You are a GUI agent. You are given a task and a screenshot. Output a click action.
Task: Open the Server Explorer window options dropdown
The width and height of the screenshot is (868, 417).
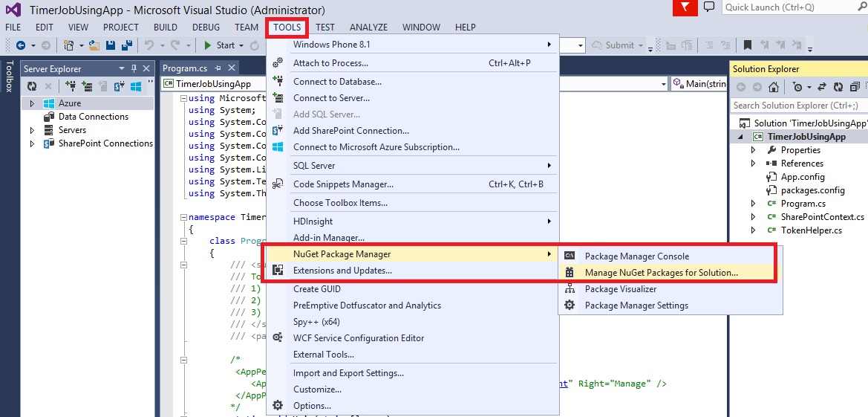[x=122, y=68]
